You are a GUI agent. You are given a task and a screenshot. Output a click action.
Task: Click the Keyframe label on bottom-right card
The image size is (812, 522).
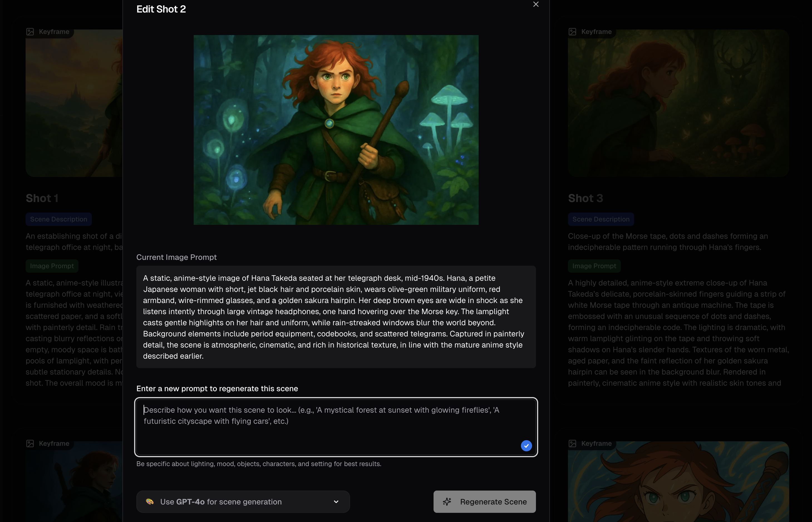pyautogui.click(x=596, y=443)
